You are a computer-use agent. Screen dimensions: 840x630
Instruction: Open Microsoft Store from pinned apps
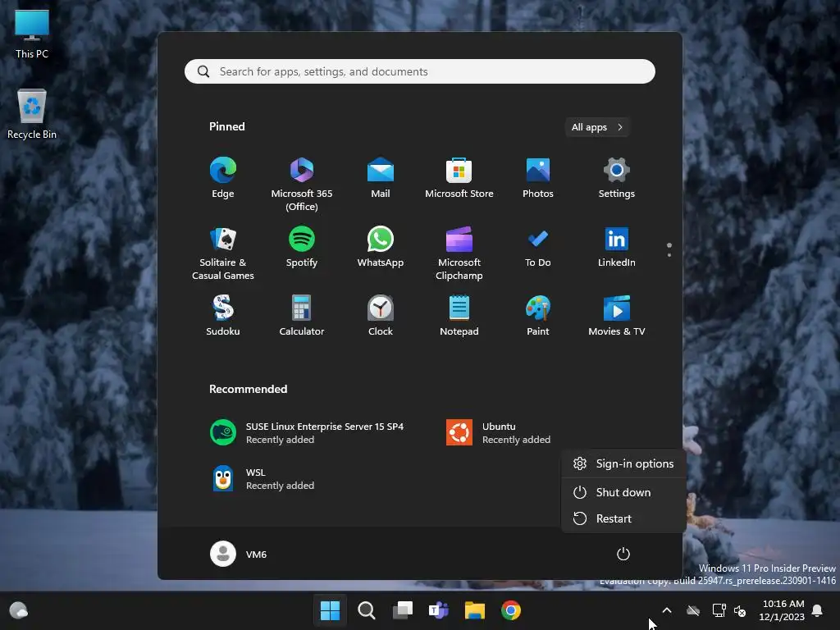tap(459, 178)
